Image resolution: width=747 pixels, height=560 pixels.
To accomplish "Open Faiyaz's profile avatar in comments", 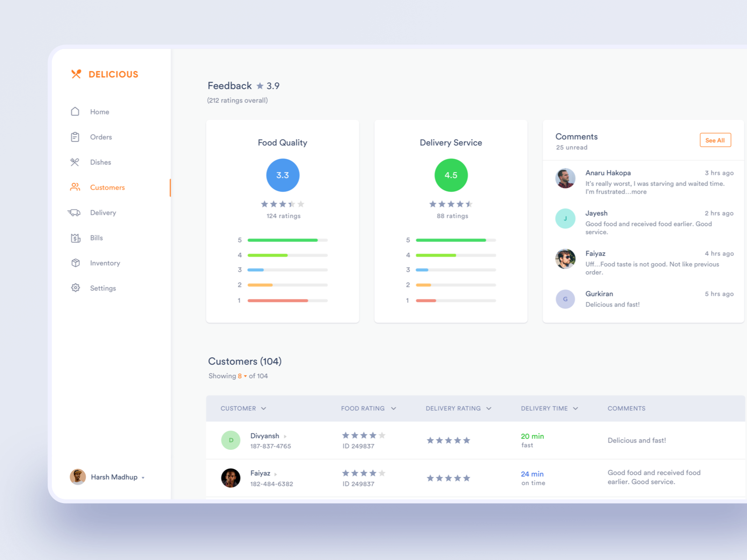I will [x=565, y=259].
